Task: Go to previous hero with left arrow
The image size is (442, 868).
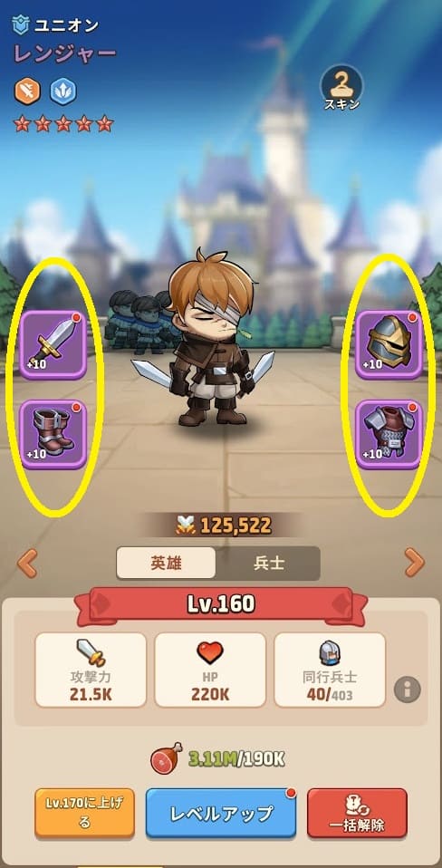Action: [27, 564]
